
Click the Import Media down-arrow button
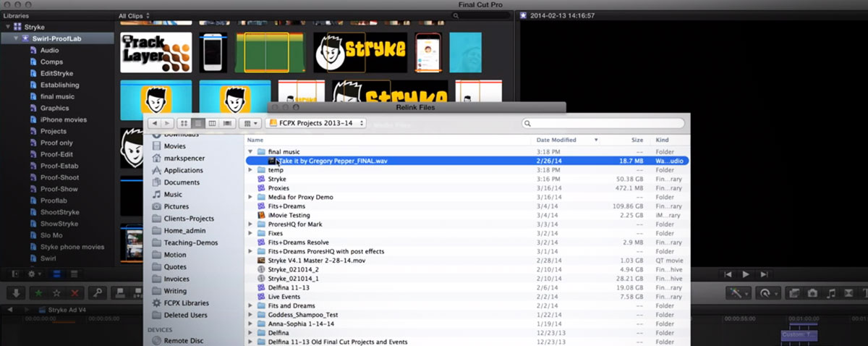[x=17, y=293]
